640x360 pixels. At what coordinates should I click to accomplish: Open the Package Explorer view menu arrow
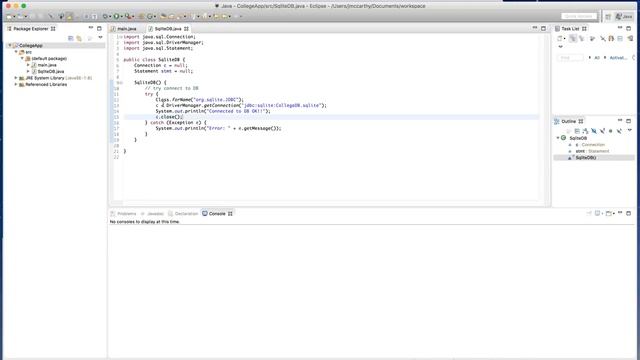pyautogui.click(x=100, y=38)
